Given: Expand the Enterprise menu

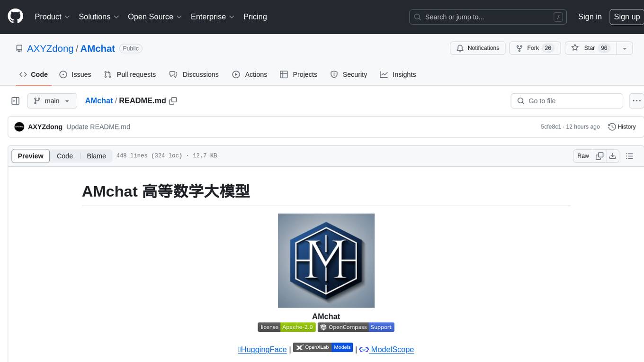Looking at the screenshot, I should click(x=213, y=17).
